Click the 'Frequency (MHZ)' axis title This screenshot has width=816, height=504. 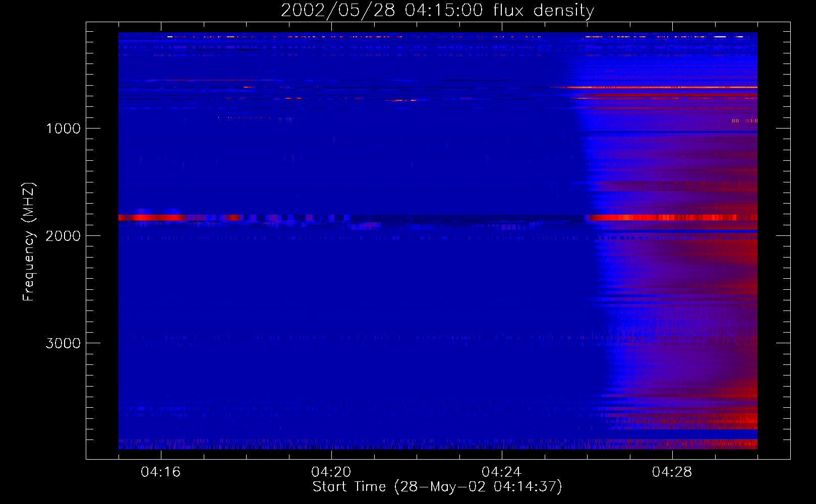click(x=29, y=242)
